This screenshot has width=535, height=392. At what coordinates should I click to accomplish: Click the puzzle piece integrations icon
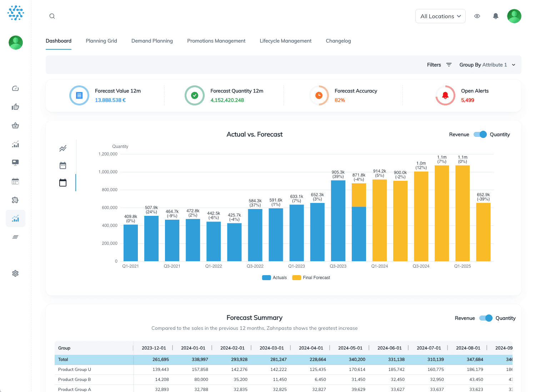point(15,200)
